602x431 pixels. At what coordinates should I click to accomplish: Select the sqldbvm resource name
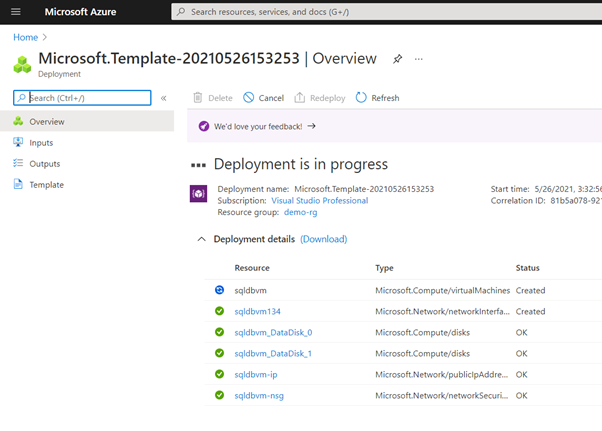[250, 291]
